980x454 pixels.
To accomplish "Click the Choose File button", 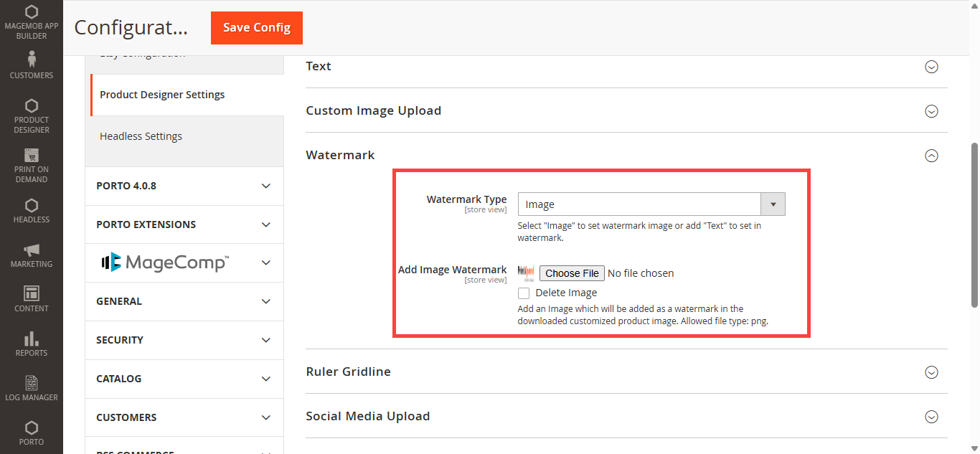I will click(572, 273).
